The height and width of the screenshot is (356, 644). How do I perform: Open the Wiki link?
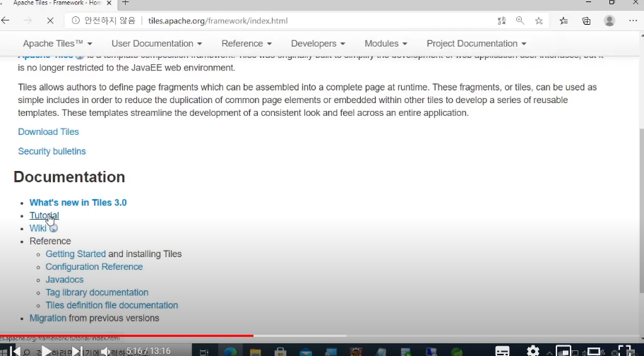pos(38,228)
